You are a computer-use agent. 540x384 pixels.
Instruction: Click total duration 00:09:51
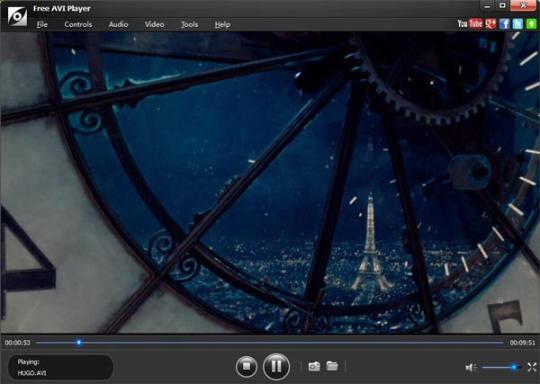522,343
